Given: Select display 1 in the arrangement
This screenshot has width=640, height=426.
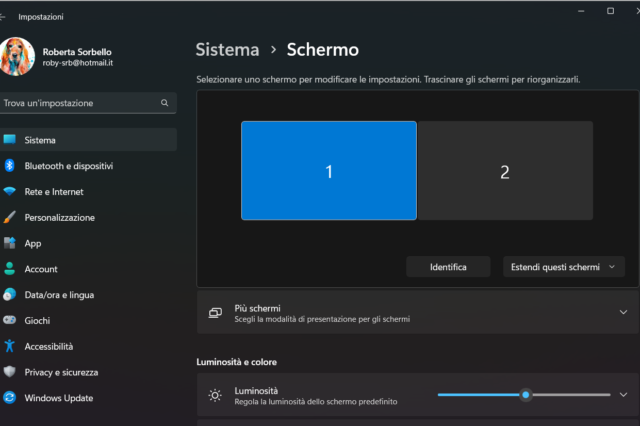Looking at the screenshot, I should 328,171.
